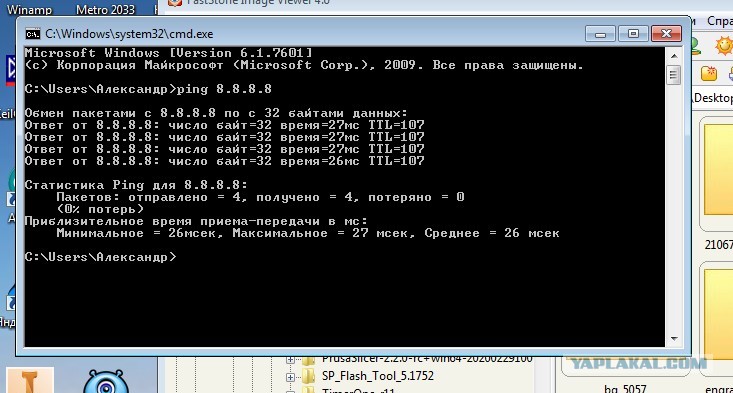Click the 'Статистика Ping для 8.8.8.8' line

tap(136, 185)
